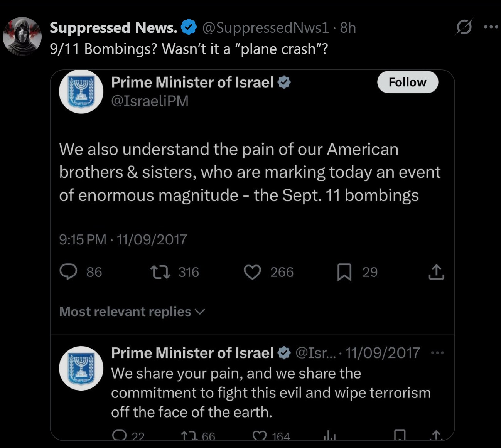Like the reply with 164 likes
Viewport: 501px width, 448px height.
point(260,436)
